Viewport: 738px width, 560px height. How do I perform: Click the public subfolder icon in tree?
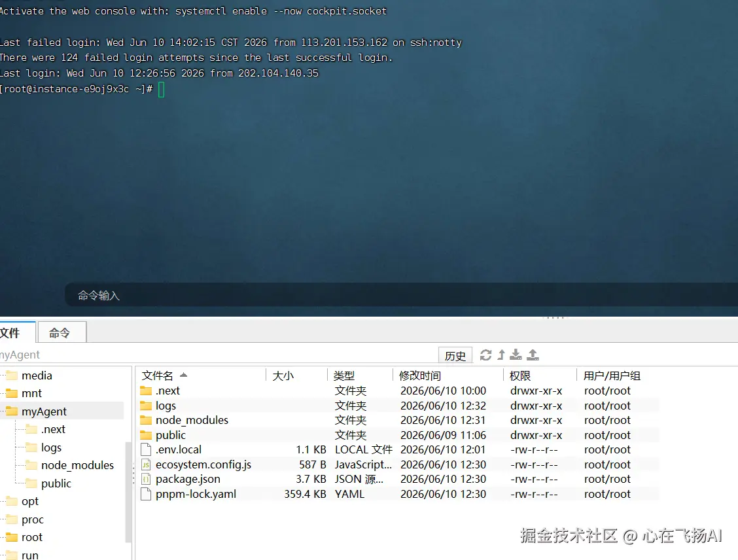point(31,483)
